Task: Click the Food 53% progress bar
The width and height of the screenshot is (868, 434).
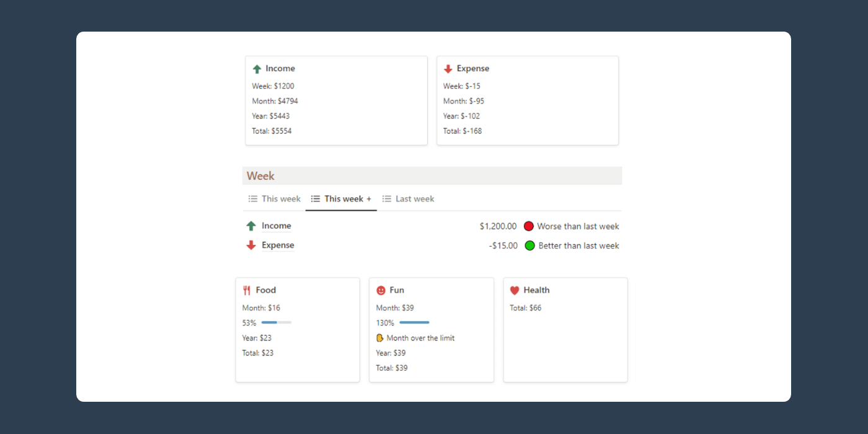Action: pyautogui.click(x=277, y=322)
